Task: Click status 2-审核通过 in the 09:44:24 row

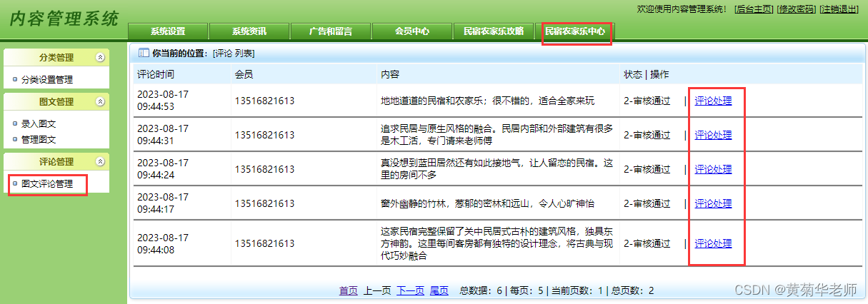Action: [647, 169]
